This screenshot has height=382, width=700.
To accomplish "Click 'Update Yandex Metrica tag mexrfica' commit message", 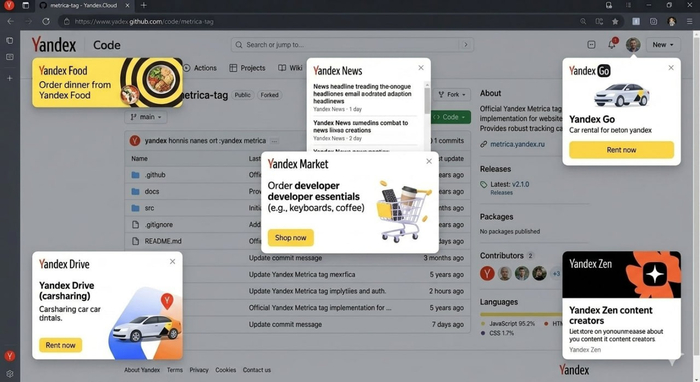I will click(302, 274).
